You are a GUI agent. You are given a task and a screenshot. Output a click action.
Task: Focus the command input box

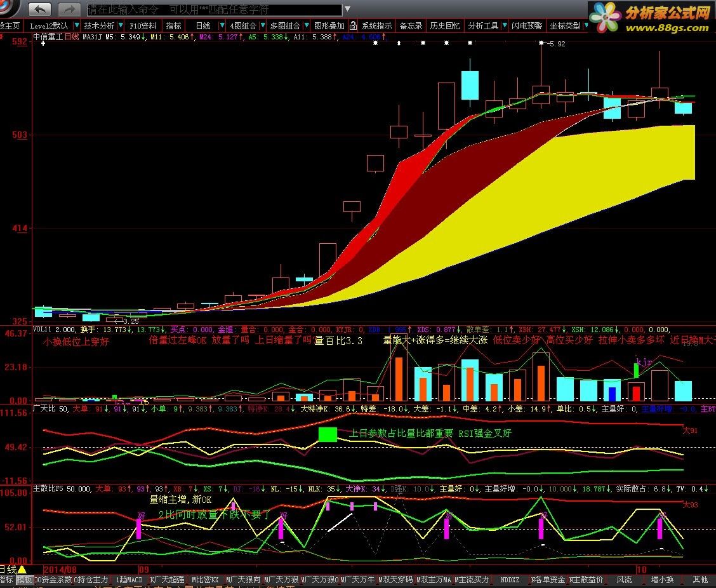(214, 9)
